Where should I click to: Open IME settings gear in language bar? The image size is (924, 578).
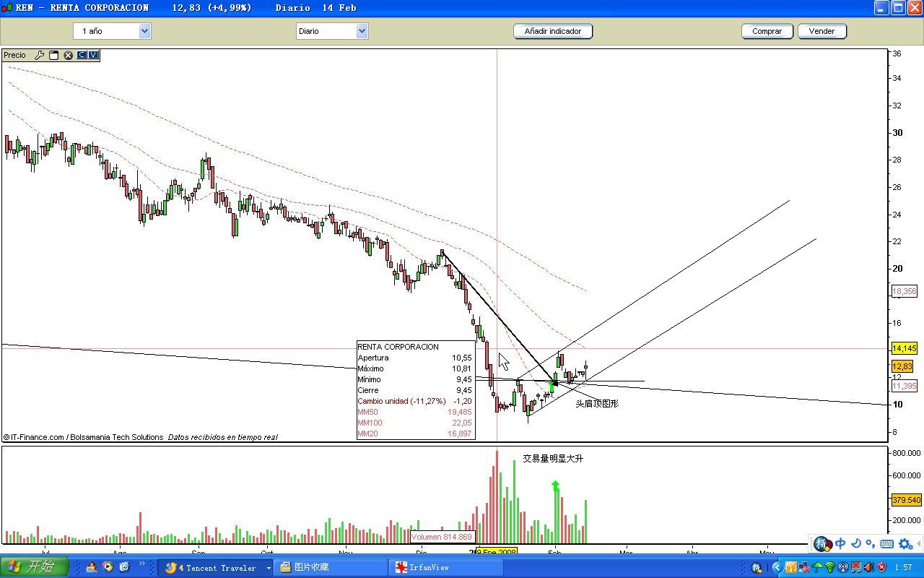point(905,544)
